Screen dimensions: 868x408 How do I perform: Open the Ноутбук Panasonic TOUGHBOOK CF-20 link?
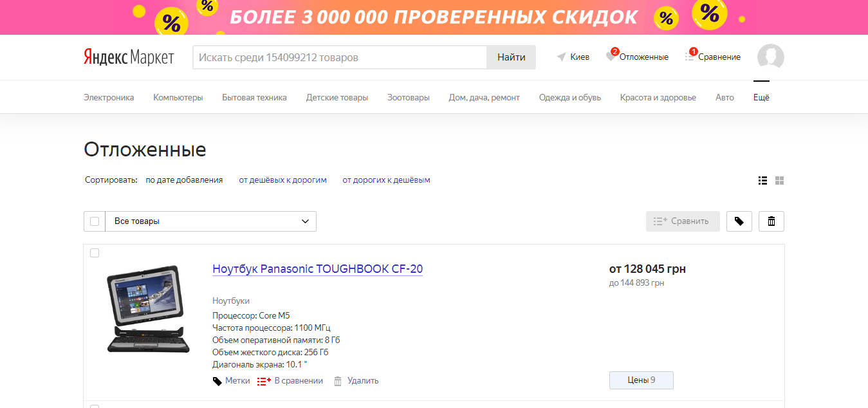(317, 269)
